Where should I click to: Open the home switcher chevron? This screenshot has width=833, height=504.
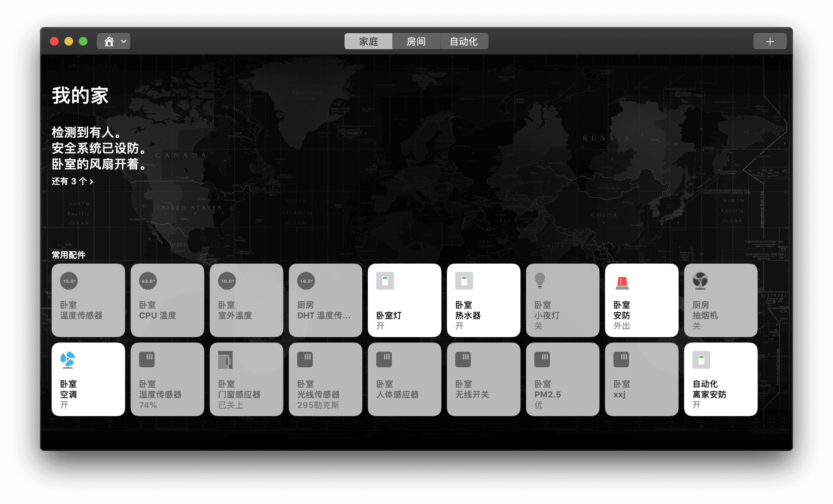click(123, 41)
